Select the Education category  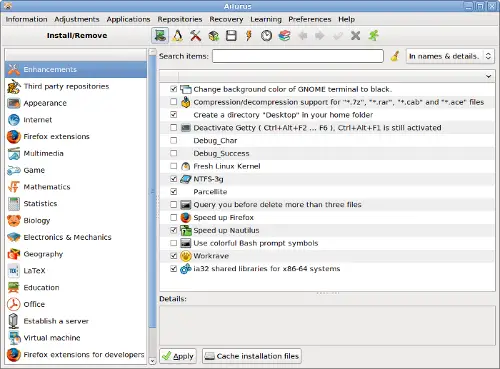[x=76, y=288]
